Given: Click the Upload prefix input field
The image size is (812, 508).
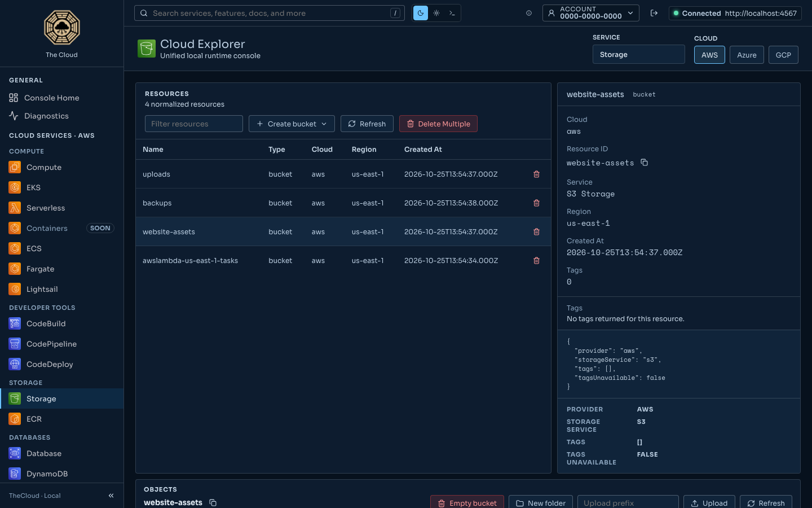Looking at the screenshot, I should tap(628, 502).
